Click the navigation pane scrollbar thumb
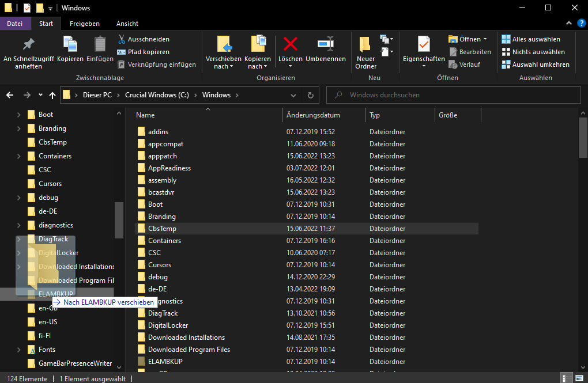Viewport: 588px width, 383px height. [119, 221]
